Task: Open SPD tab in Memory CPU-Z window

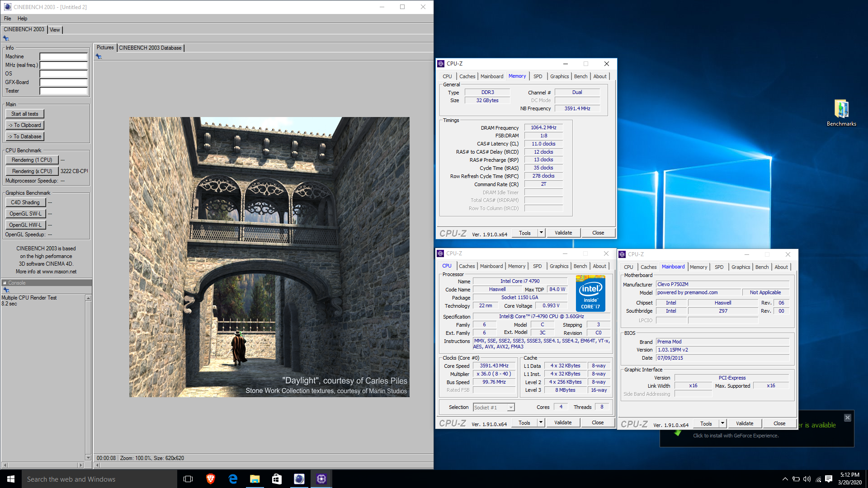Action: pos(538,76)
